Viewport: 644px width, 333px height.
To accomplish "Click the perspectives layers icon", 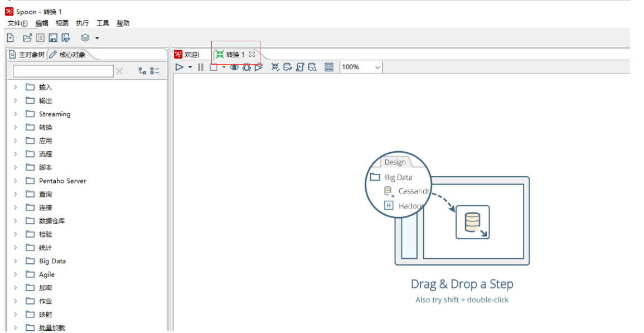I will (x=85, y=38).
